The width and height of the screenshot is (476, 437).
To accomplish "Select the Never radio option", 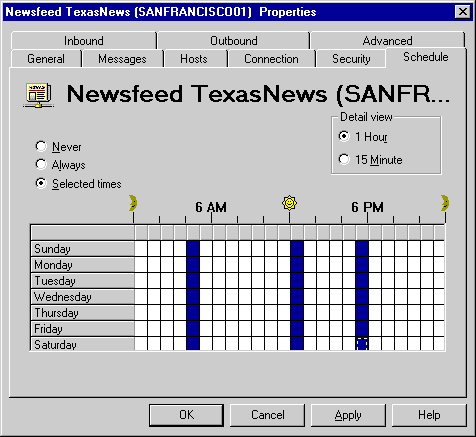I will [41, 146].
